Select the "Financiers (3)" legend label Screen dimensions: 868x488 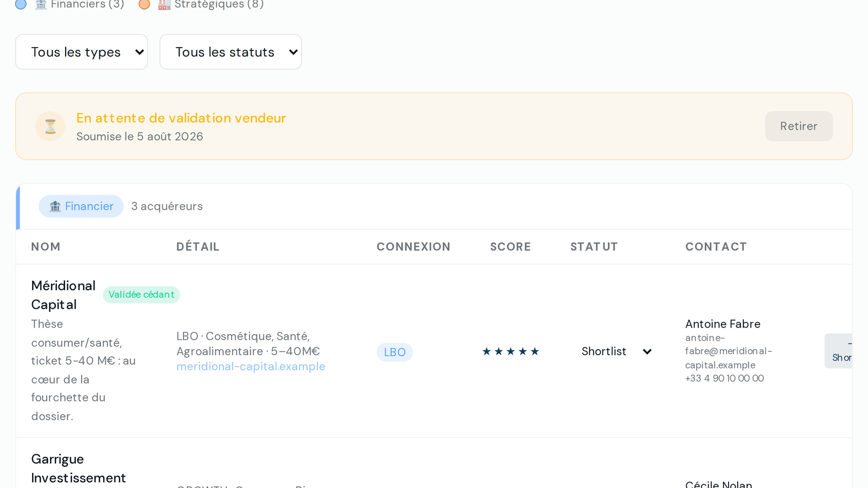[x=87, y=4]
